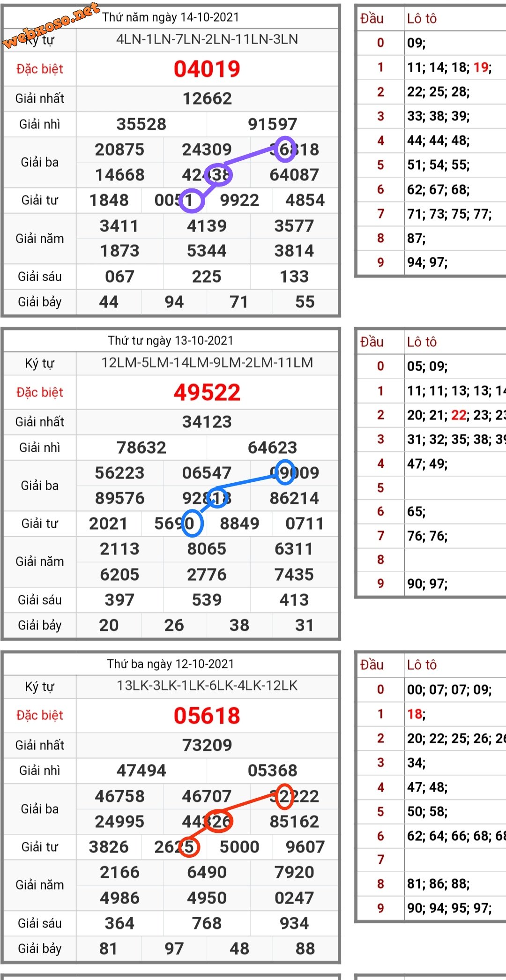This screenshot has width=506, height=980.
Task: Select the first prize number 12662
Action: (207, 98)
